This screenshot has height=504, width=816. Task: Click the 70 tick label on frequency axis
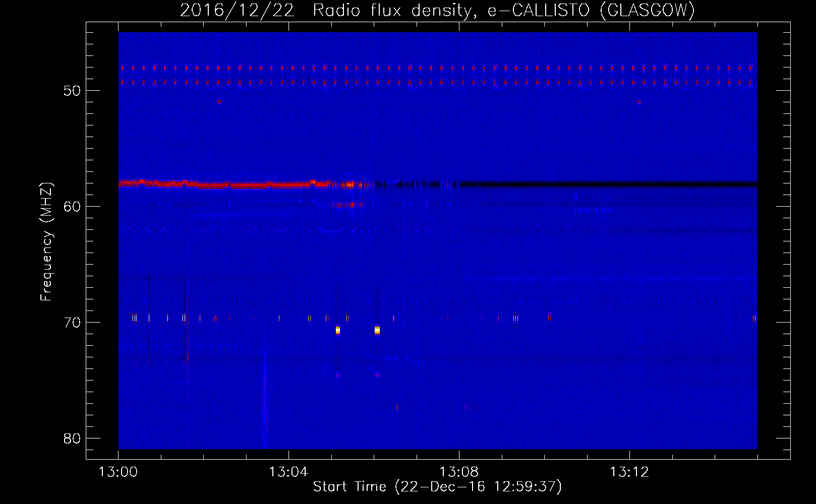click(72, 323)
